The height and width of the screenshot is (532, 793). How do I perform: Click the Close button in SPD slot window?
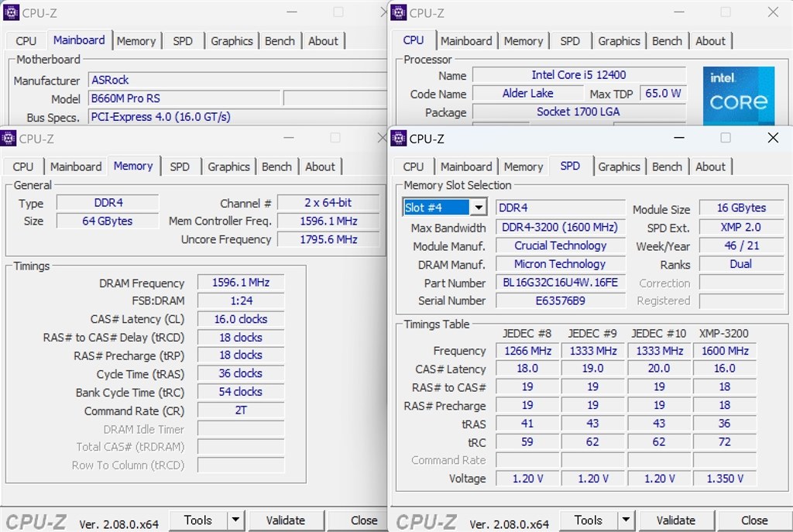click(754, 520)
